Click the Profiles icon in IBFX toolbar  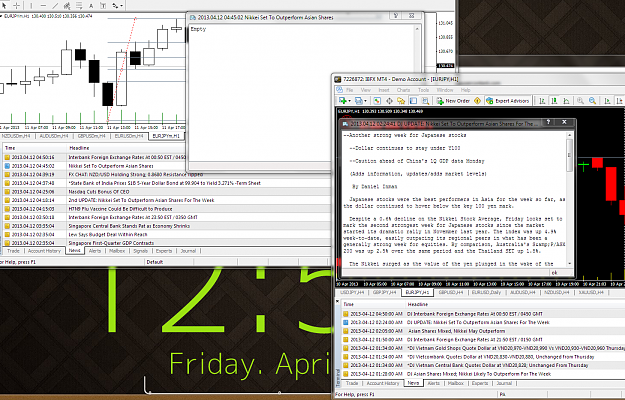coord(359,101)
